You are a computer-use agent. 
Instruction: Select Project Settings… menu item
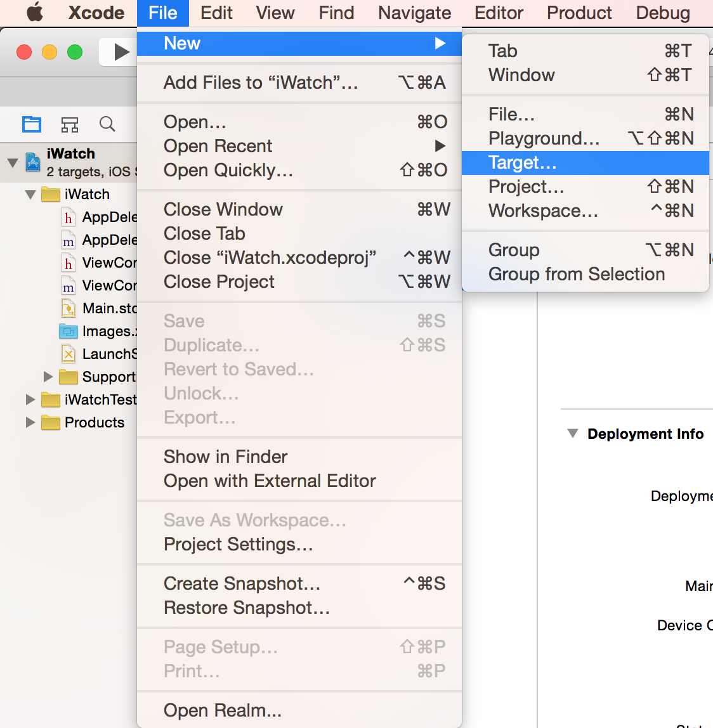pos(299,544)
